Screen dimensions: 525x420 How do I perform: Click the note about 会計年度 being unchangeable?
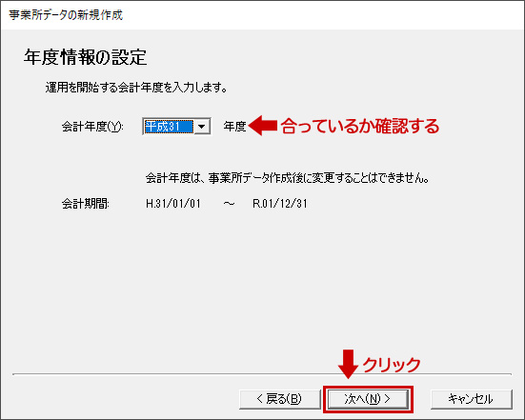coord(288,178)
